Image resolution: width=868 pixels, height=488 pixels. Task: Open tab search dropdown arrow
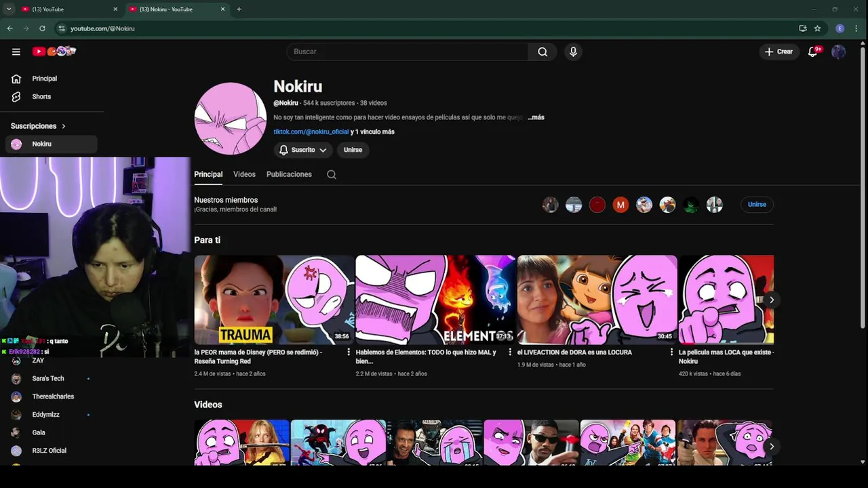tap(9, 9)
